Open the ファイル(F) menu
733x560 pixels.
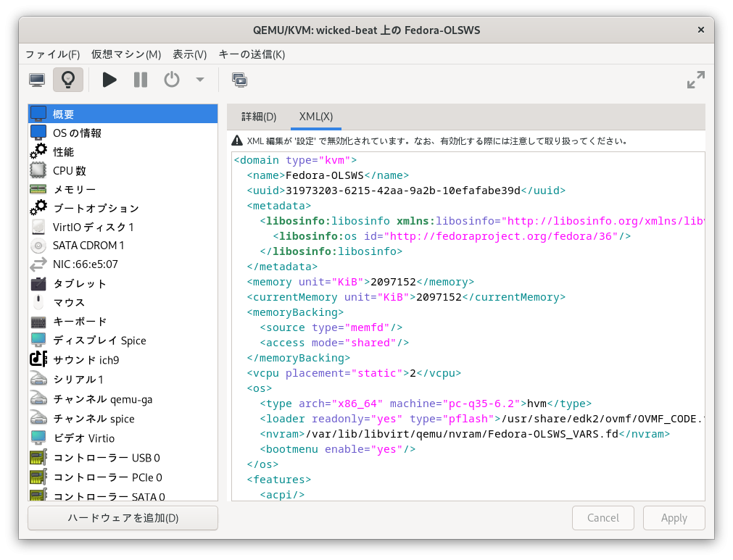click(x=52, y=54)
